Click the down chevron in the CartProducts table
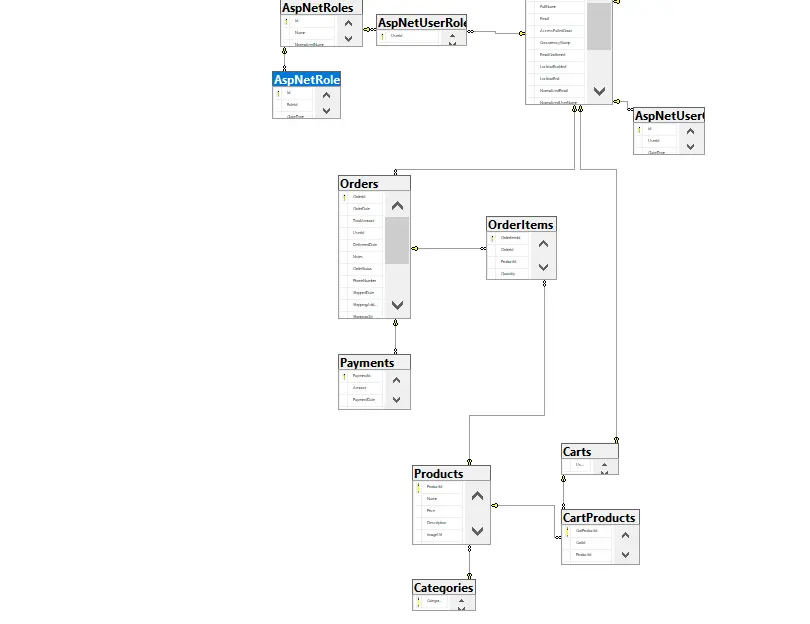This screenshot has height=624, width=810. [624, 554]
